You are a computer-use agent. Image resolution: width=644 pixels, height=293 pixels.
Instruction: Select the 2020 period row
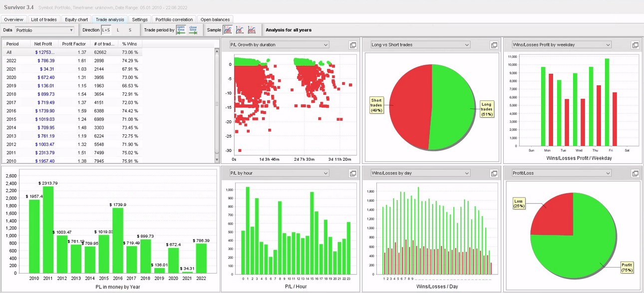(71, 77)
